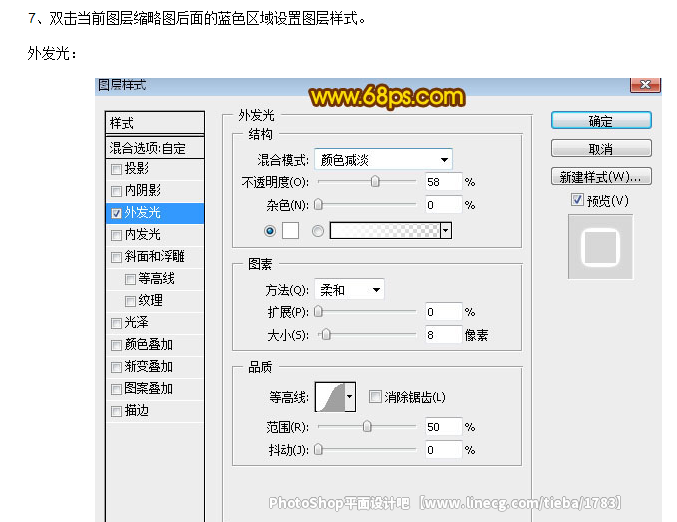
Task: Enable the 投影 drop shadow checkbox
Action: click(x=117, y=169)
